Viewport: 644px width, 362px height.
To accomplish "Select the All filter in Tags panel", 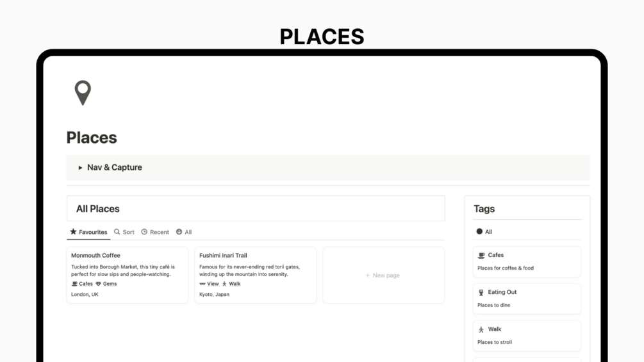I will 484,231.
